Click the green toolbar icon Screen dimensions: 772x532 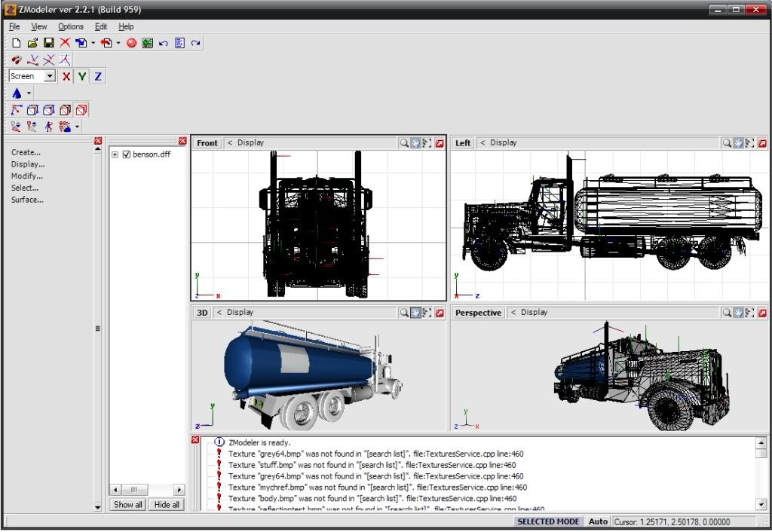[147, 43]
